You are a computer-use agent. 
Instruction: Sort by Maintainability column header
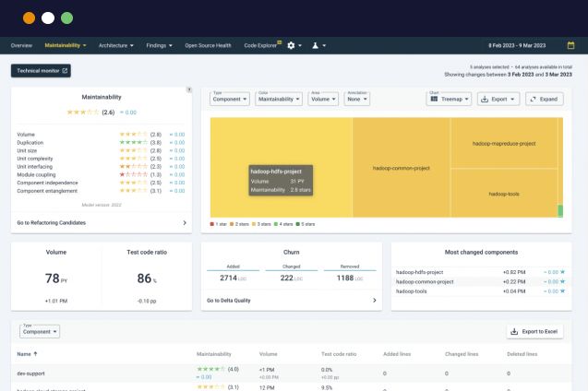(214, 354)
